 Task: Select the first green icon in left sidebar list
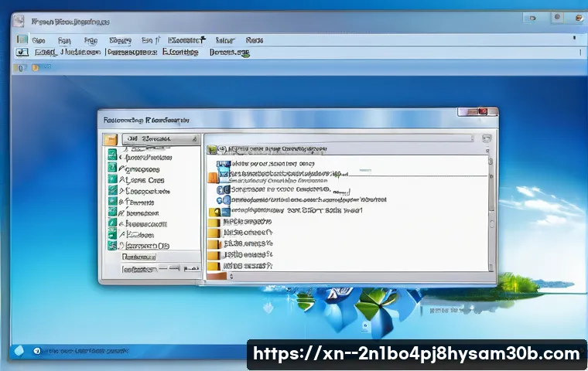pos(112,155)
